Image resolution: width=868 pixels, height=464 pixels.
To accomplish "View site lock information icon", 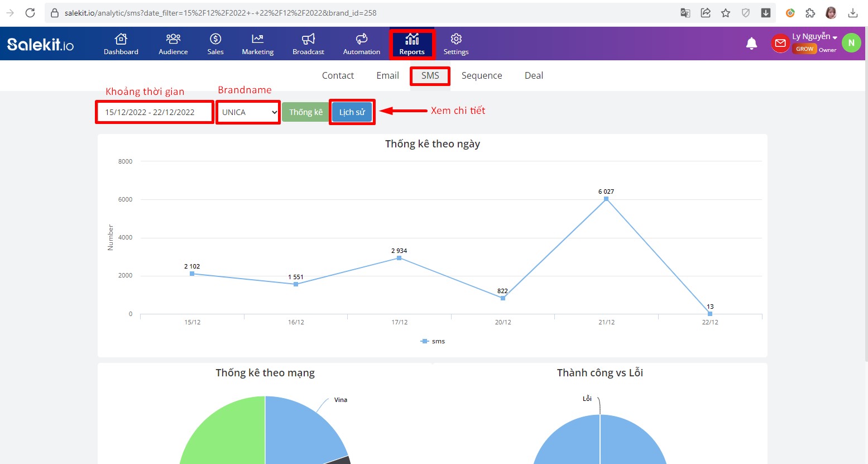I will tap(55, 13).
